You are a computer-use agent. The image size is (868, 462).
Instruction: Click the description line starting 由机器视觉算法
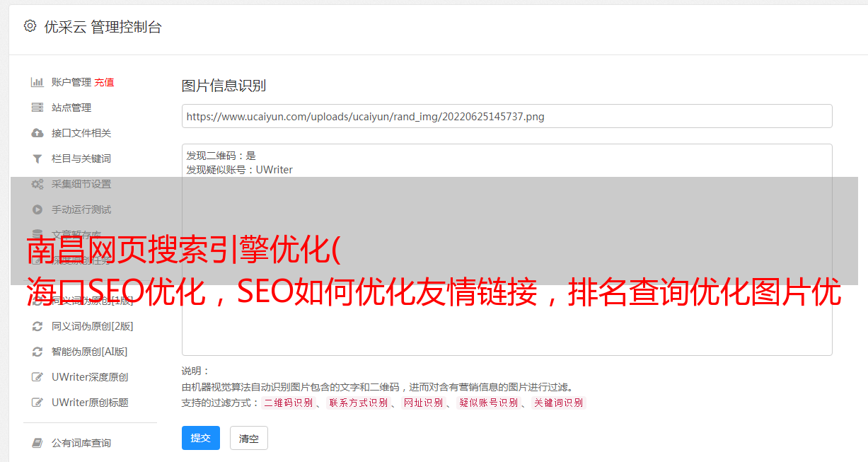coord(377,387)
